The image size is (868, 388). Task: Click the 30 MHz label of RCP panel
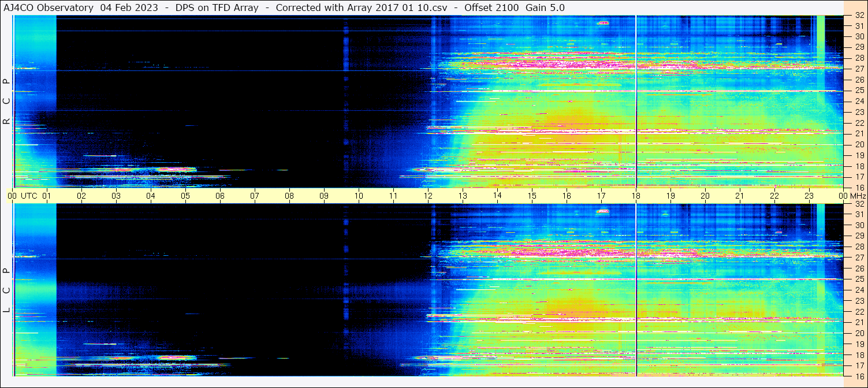(859, 36)
